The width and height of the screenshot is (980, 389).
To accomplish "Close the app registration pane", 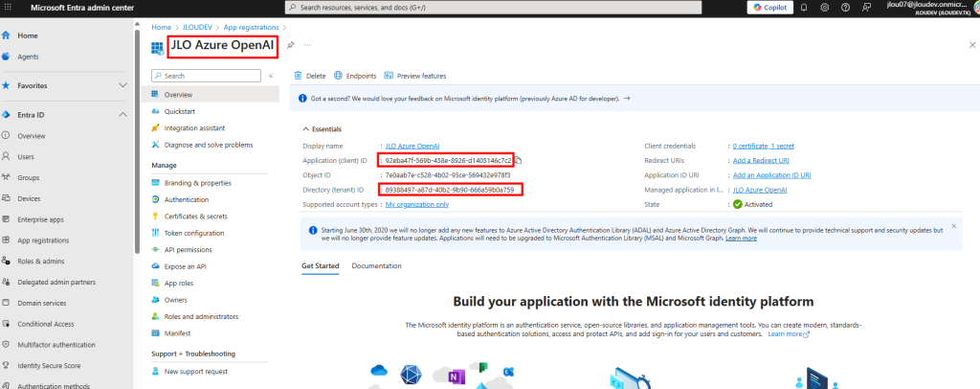I will (x=972, y=45).
